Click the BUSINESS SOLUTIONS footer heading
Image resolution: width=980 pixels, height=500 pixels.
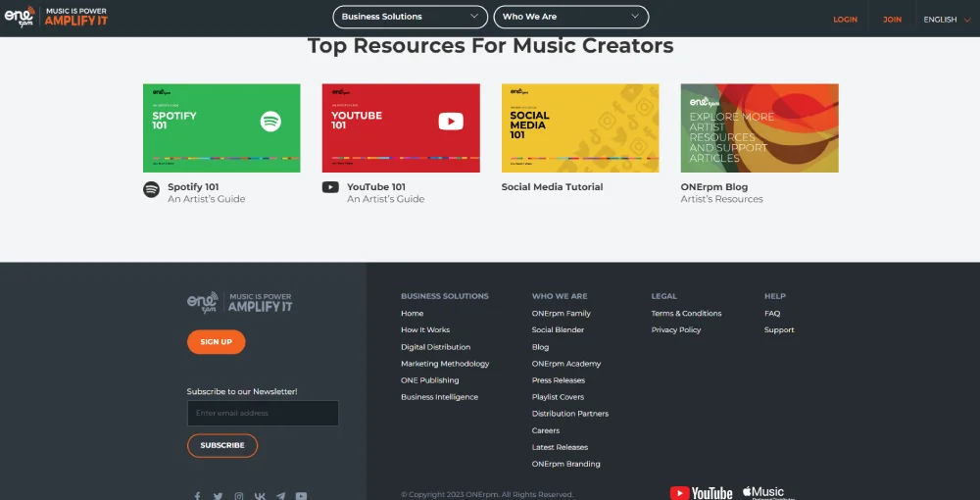[x=445, y=296]
